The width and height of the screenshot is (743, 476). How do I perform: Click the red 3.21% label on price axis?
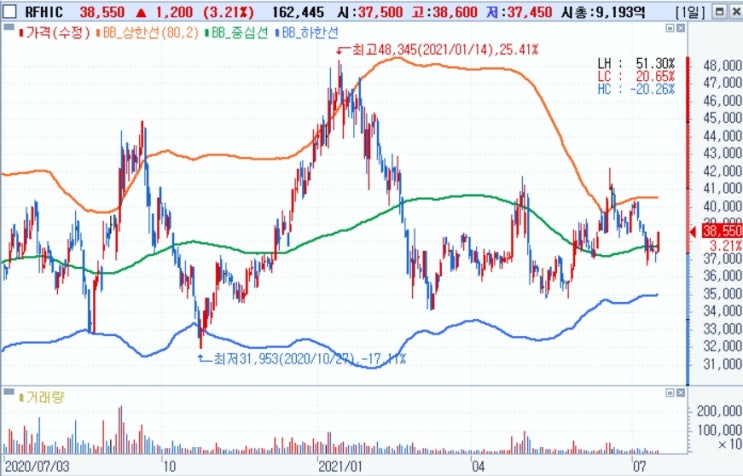pos(725,245)
